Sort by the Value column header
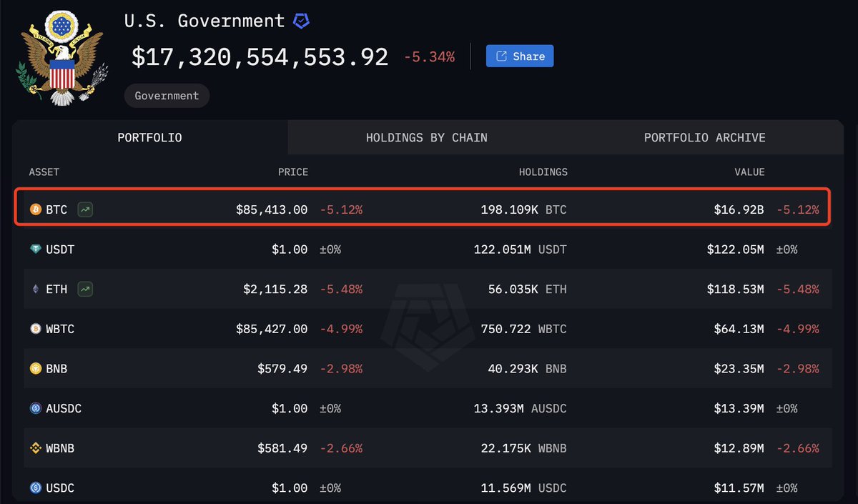This screenshot has height=504, width=858. [x=749, y=172]
